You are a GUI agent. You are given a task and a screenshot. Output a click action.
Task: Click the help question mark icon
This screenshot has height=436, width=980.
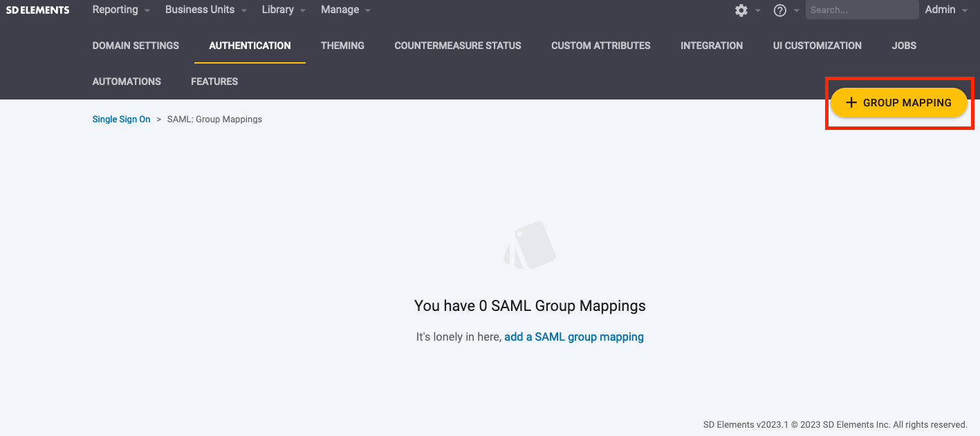point(779,10)
